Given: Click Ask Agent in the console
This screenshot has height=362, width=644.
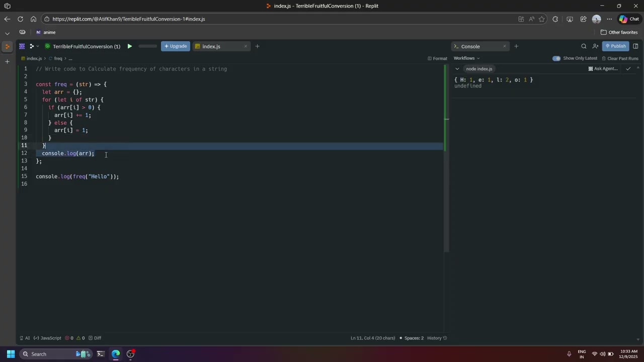Looking at the screenshot, I should tap(603, 69).
